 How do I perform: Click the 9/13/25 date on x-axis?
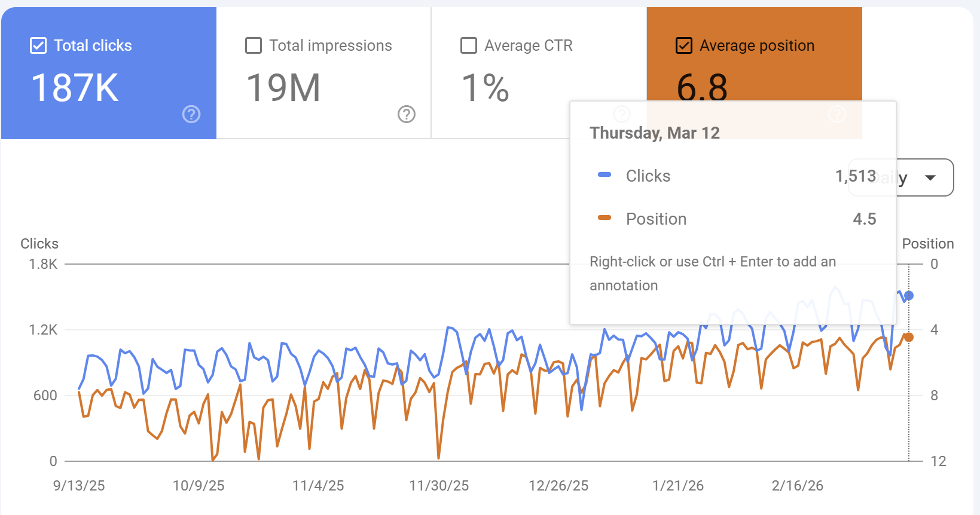pos(79,486)
